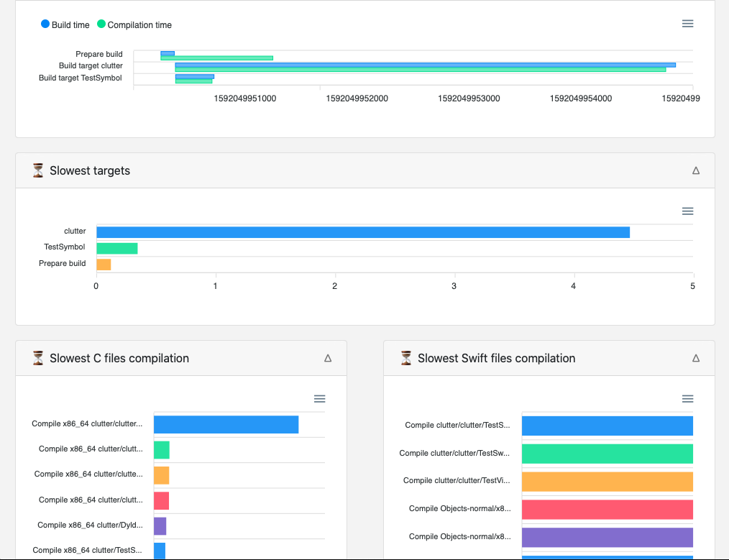Click the 'clutter' label in Slowest targets
The height and width of the screenshot is (560, 729).
click(x=75, y=231)
